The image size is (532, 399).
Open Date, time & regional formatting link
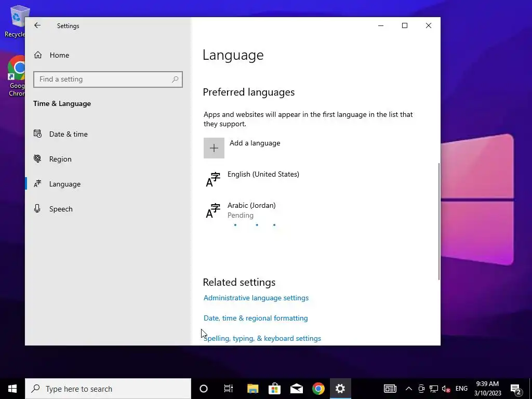coord(256,318)
